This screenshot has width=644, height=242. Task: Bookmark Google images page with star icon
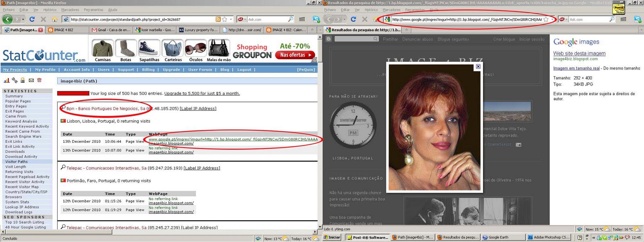click(546, 19)
